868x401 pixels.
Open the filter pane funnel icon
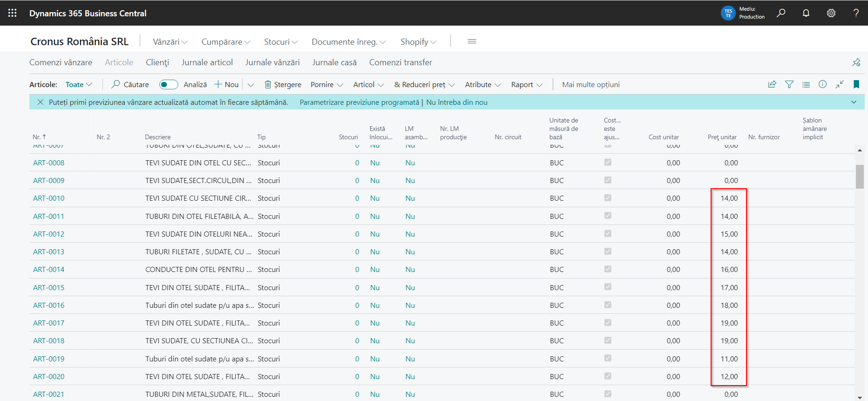coord(789,84)
